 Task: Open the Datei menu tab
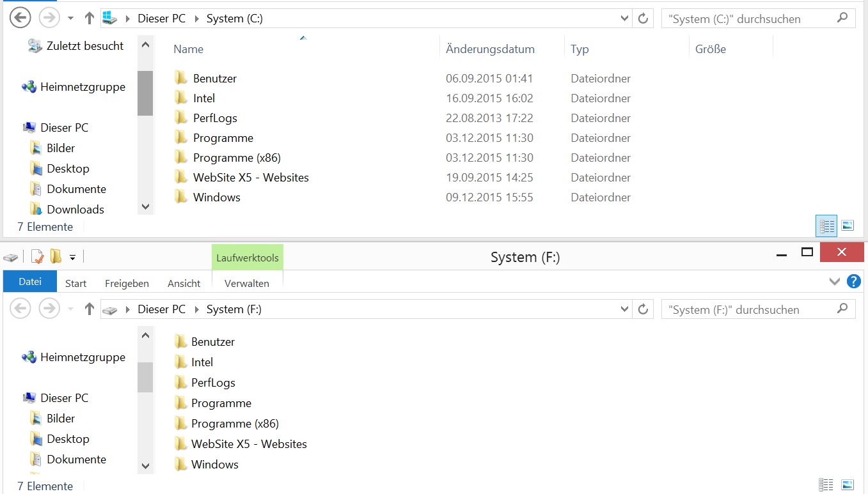tap(30, 282)
